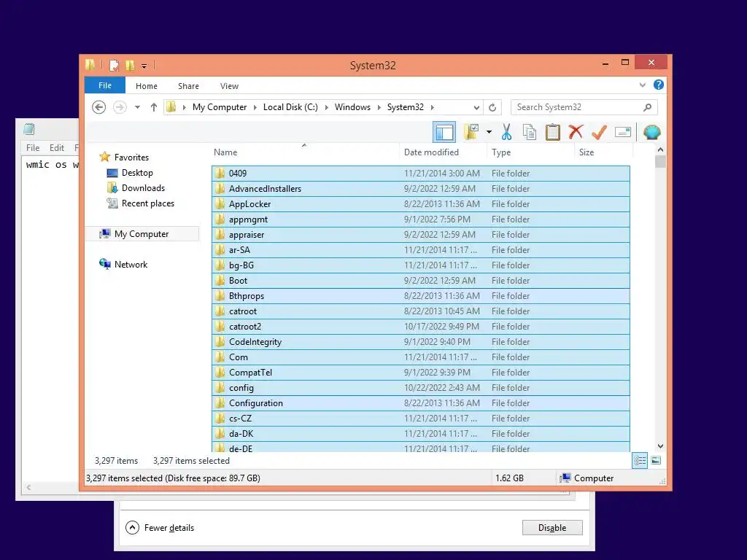
Task: Click New Folder icon in quick access toolbar
Action: point(130,65)
